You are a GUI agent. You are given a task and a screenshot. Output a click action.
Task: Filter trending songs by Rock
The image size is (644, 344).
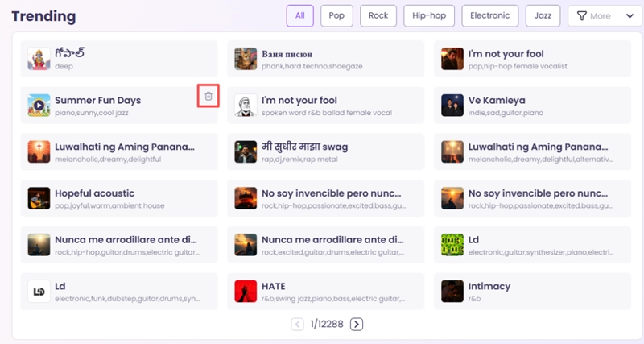pyautogui.click(x=378, y=15)
